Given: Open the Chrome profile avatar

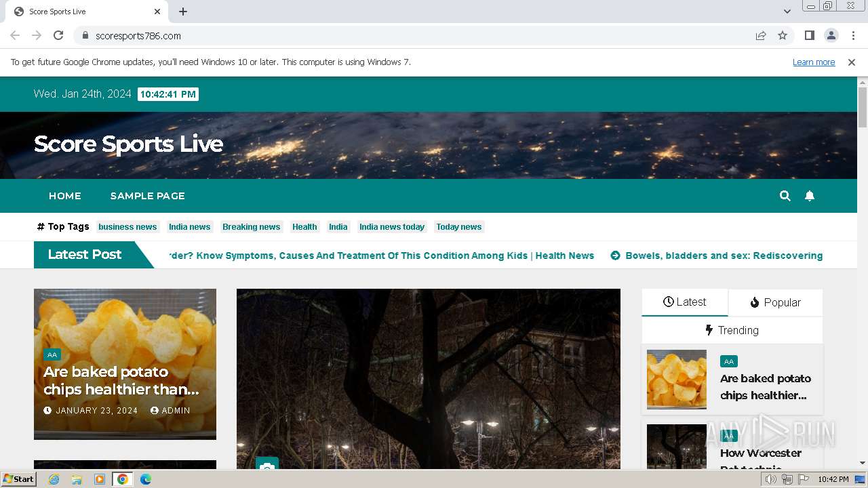Looking at the screenshot, I should click(831, 35).
